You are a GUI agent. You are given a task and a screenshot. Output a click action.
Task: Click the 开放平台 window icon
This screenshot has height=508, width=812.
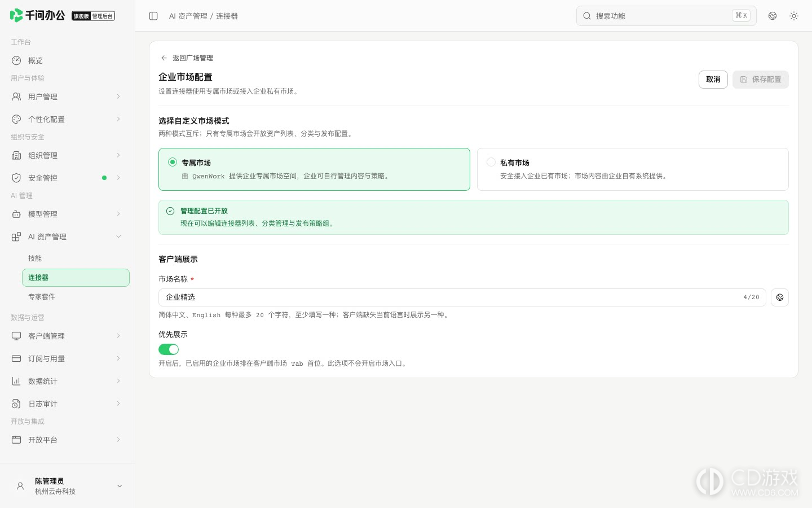pyautogui.click(x=16, y=440)
